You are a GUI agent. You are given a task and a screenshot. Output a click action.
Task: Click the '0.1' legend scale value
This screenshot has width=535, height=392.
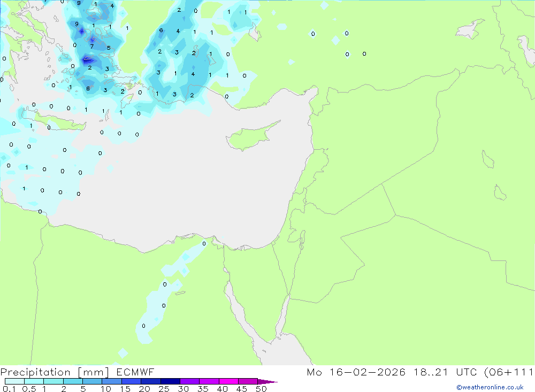click(x=9, y=389)
